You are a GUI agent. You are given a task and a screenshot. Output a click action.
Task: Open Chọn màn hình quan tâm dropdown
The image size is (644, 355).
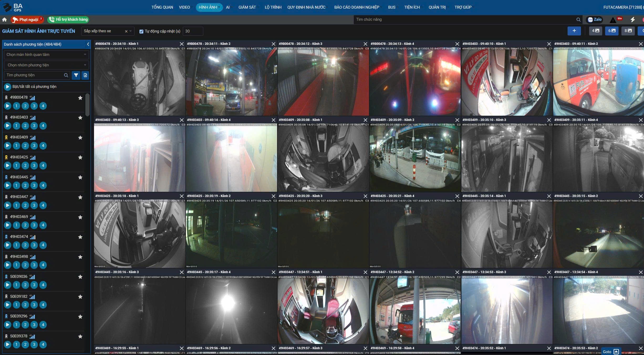pyautogui.click(x=46, y=55)
